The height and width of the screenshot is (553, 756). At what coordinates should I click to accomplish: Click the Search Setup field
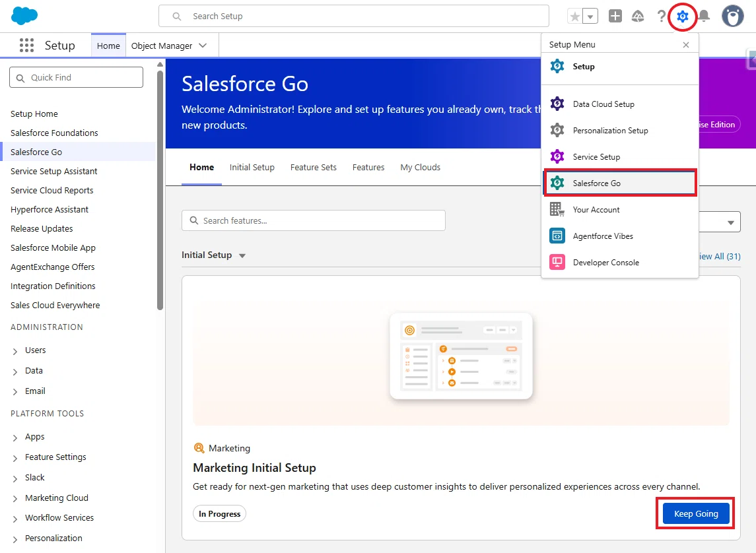[x=353, y=16]
